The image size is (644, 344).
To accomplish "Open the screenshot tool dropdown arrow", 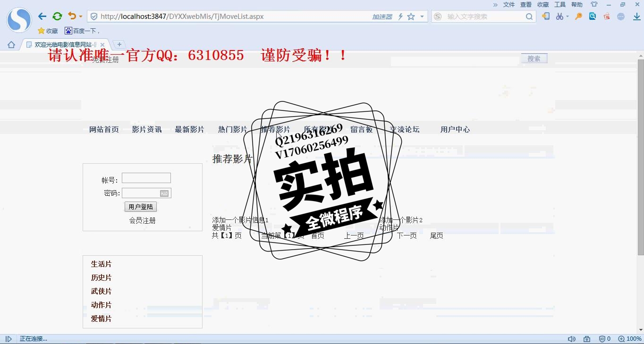I will pos(567,17).
